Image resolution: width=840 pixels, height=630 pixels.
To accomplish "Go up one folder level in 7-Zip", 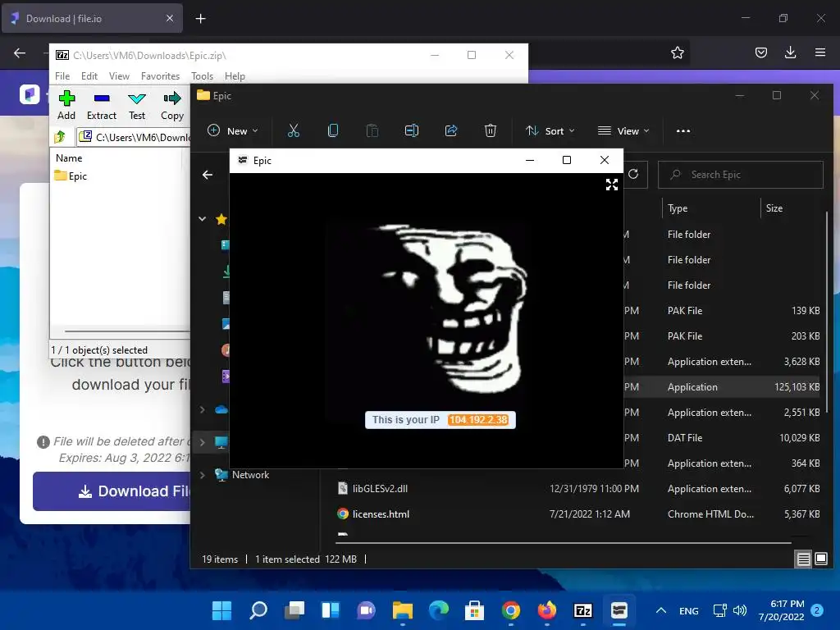I will pos(60,137).
